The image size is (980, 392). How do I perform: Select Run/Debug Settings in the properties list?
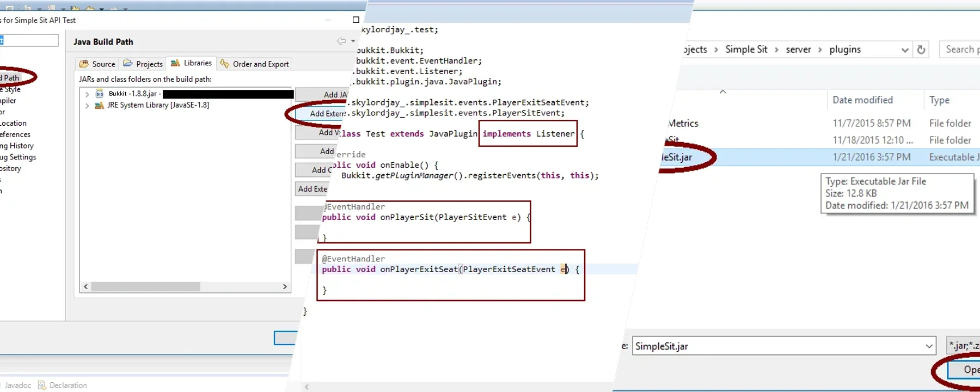[x=19, y=157]
